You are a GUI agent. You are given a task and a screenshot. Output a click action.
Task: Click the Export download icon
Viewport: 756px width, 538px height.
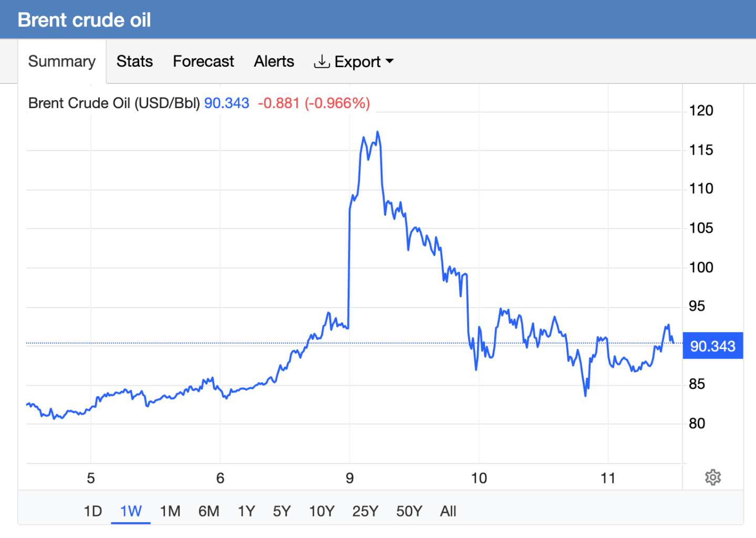pos(322,61)
